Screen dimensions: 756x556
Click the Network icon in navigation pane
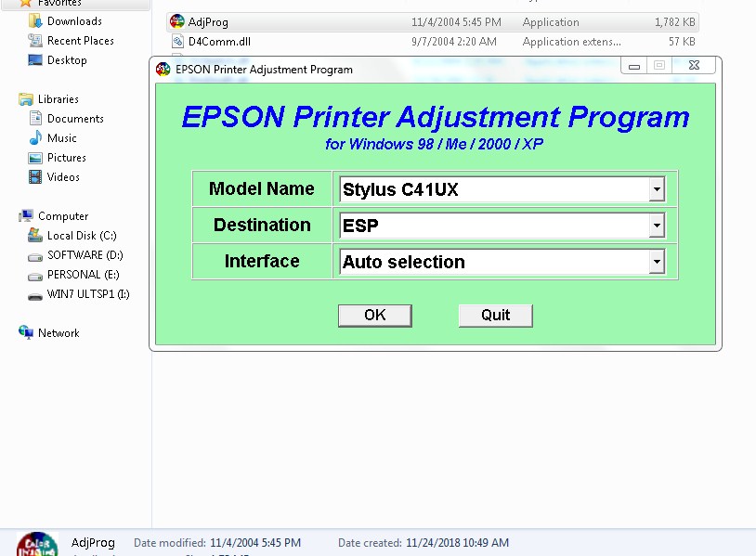[x=26, y=332]
